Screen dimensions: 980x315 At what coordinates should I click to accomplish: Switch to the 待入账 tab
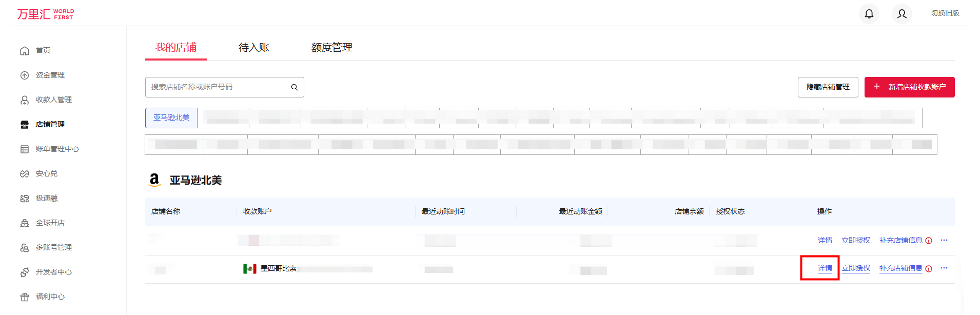pos(253,48)
